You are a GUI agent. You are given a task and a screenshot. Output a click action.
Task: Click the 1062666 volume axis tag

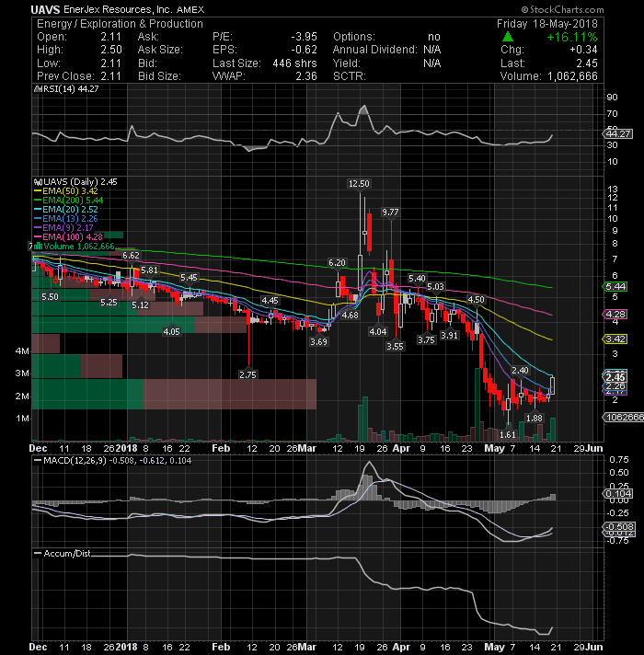pyautogui.click(x=624, y=418)
